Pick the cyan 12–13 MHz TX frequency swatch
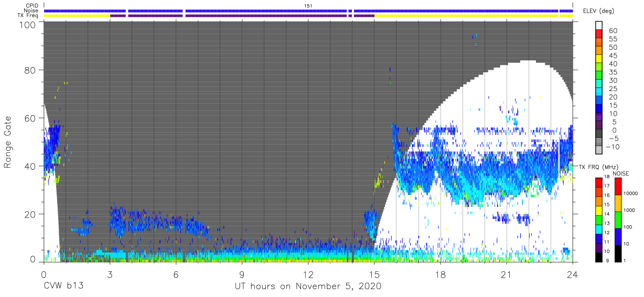644x297 pixels. click(x=599, y=228)
